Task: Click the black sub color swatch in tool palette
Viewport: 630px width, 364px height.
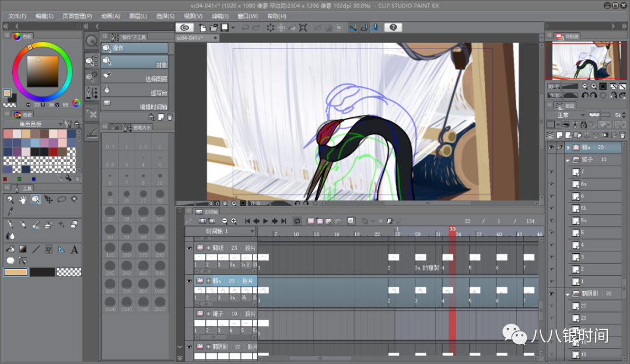Action: 42,272
